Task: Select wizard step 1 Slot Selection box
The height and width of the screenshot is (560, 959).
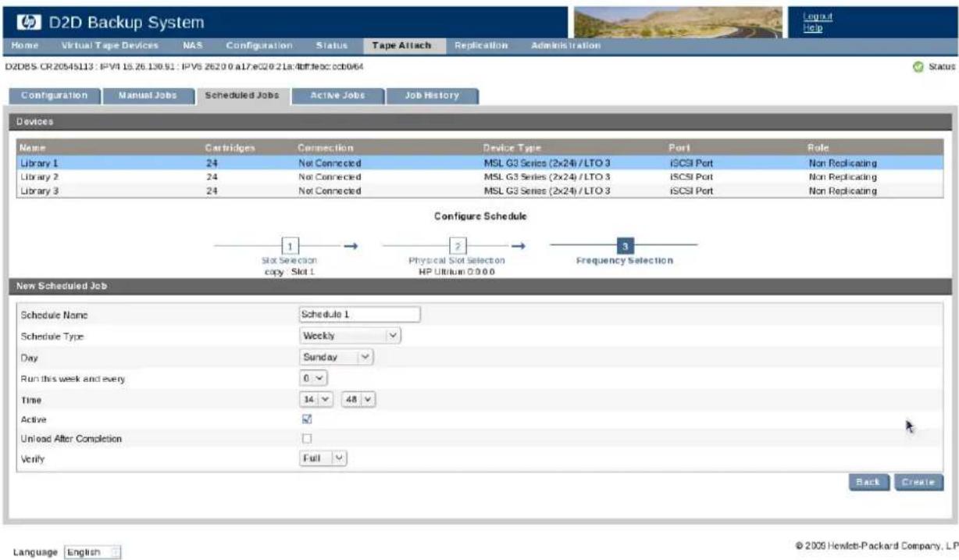Action: (x=290, y=246)
